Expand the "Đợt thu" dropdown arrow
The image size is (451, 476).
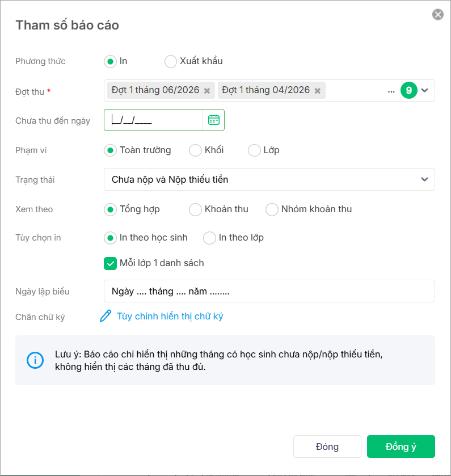[x=425, y=90]
